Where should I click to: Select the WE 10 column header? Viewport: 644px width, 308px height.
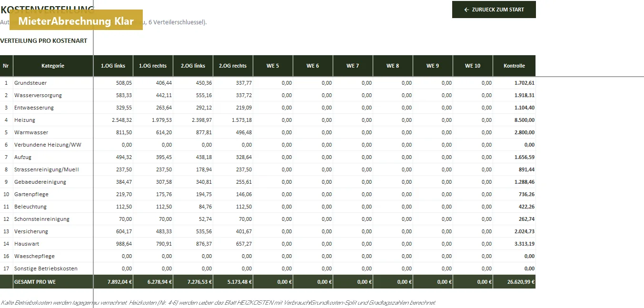click(x=473, y=66)
